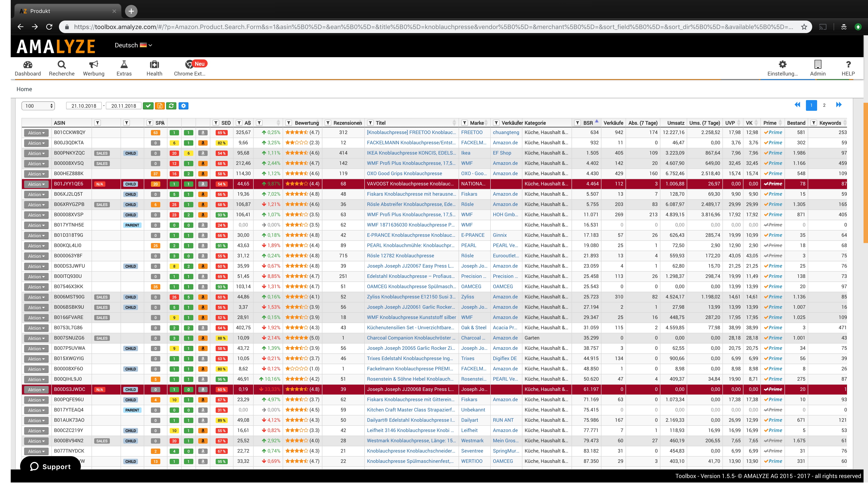Open rows-per-page dropdown showing 100
The width and height of the screenshot is (868, 495).
38,106
